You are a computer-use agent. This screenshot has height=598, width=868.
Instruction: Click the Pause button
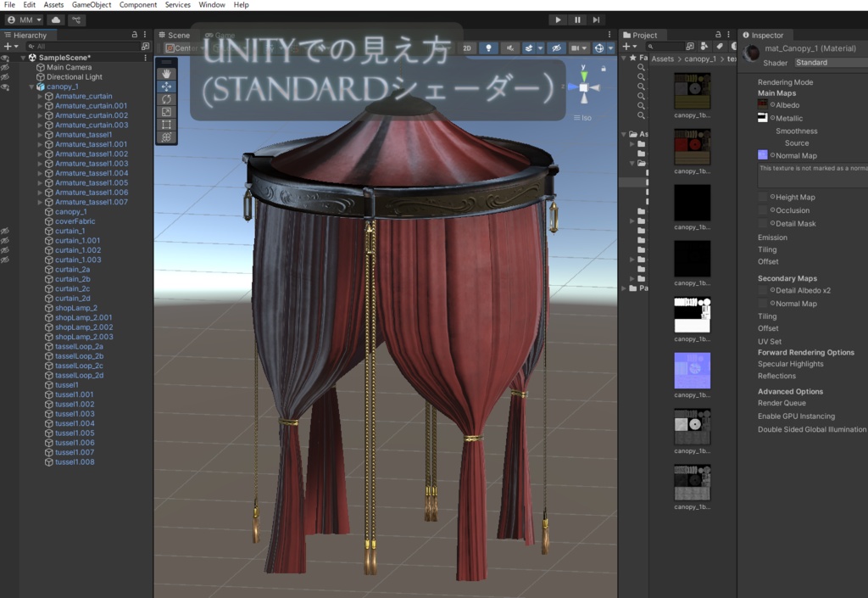coord(577,20)
